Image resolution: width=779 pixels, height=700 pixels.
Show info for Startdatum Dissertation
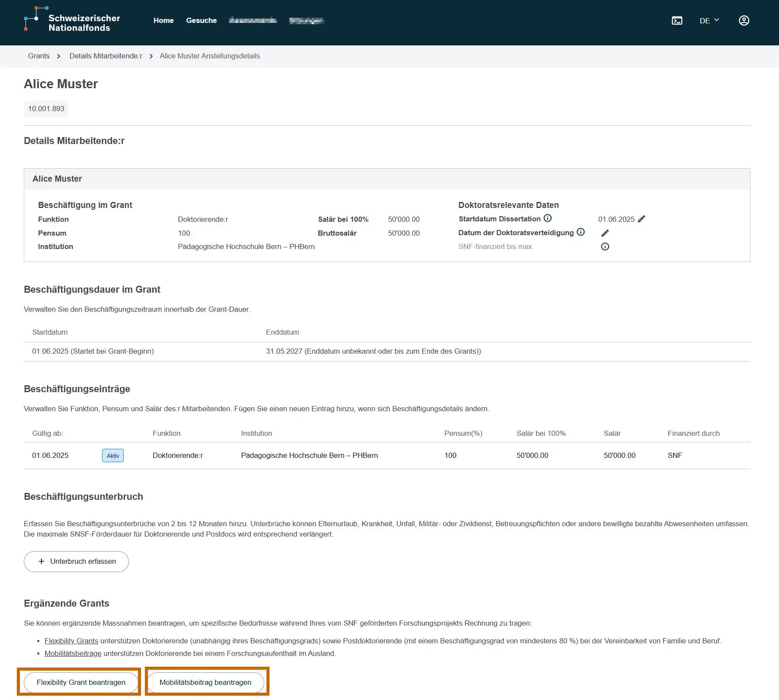(x=548, y=218)
